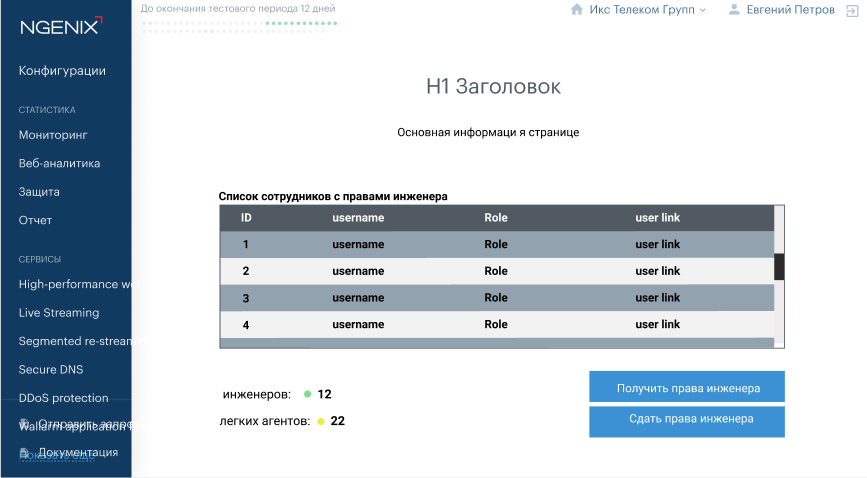Click the Role column header
The image size is (867, 478).
[x=496, y=218]
